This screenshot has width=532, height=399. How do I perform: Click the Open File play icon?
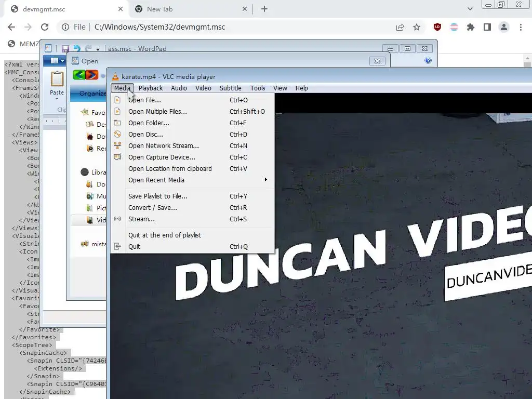pos(117,100)
